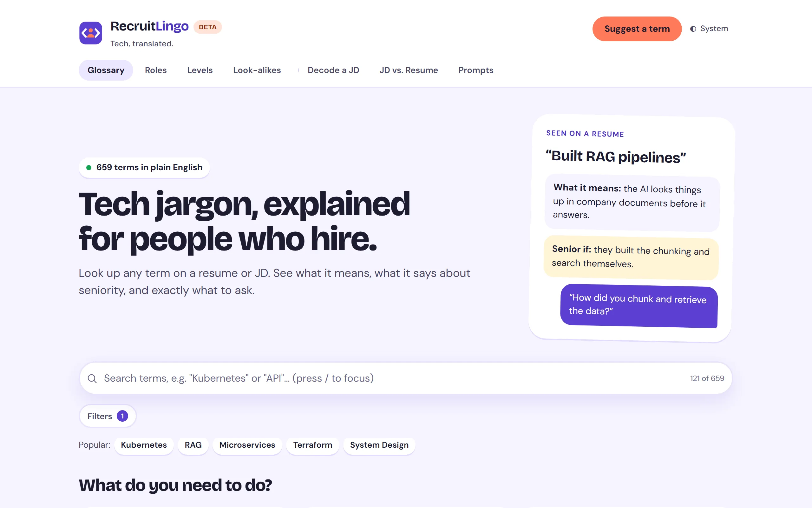
Task: Open the Glossary tab
Action: [x=106, y=70]
